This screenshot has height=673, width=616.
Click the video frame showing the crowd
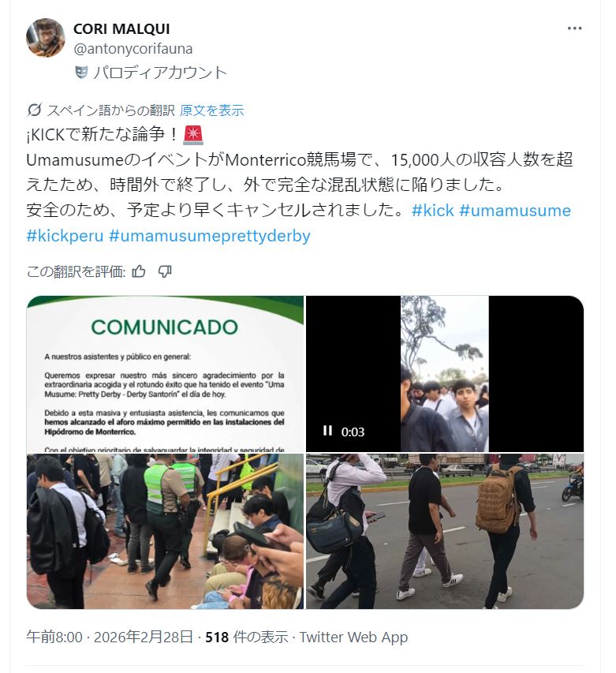(445, 374)
